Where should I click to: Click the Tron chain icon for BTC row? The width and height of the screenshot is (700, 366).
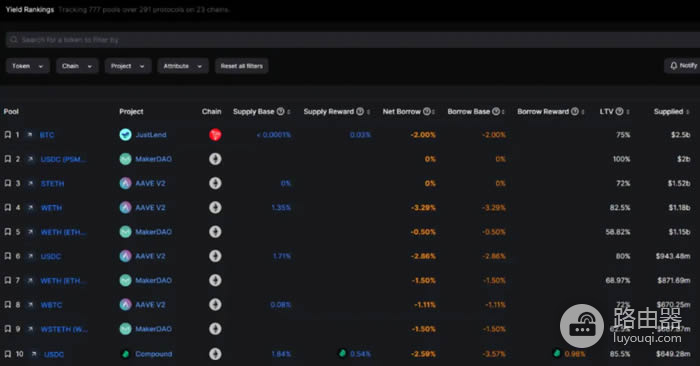tap(215, 135)
